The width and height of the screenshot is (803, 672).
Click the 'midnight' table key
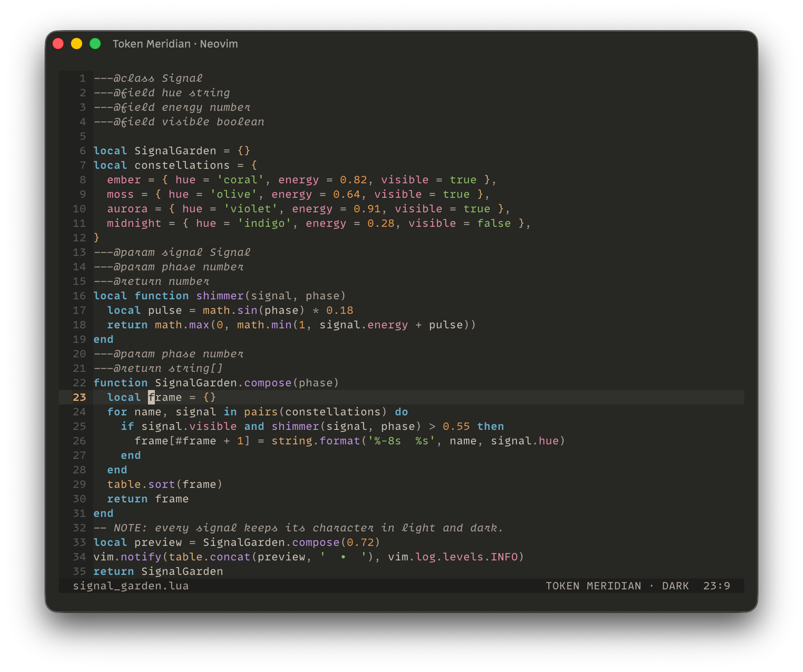click(x=134, y=223)
